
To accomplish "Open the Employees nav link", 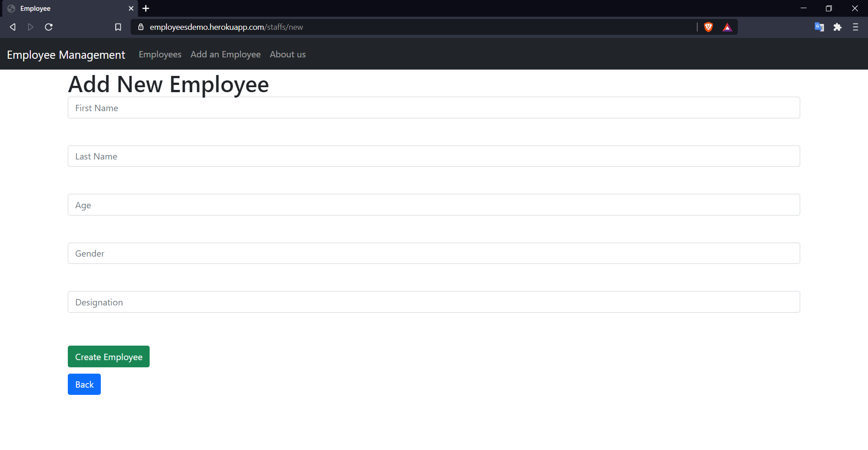I will (x=160, y=54).
